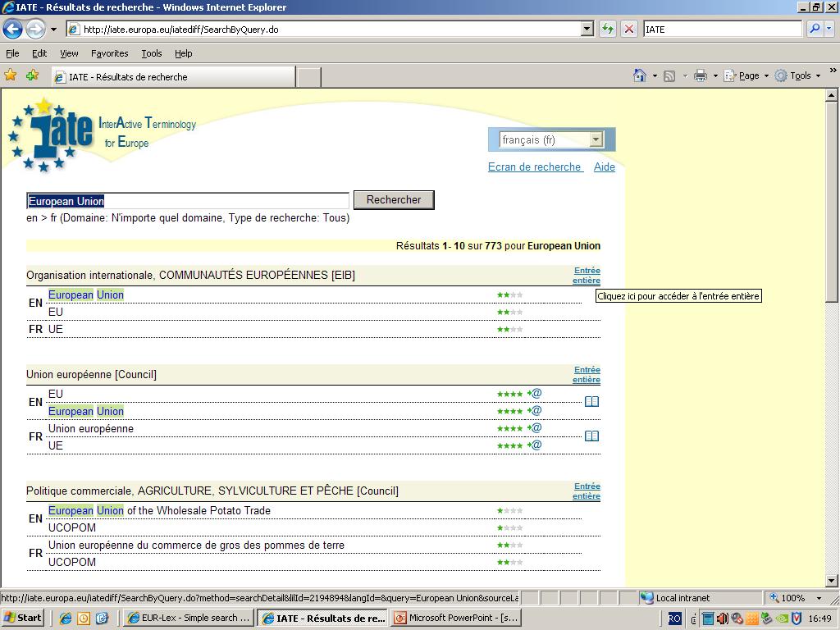
Task: Click the vertical scrollbar thumb
Action: pos(832,203)
